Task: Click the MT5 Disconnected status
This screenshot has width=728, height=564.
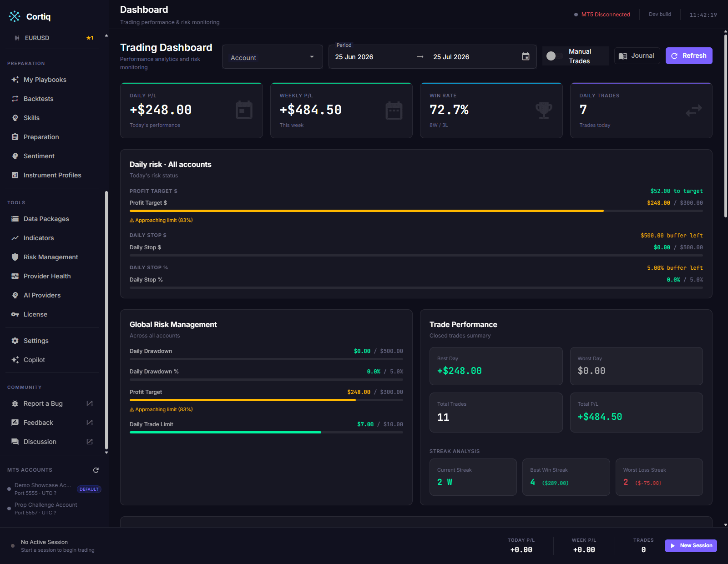Action: pyautogui.click(x=602, y=15)
